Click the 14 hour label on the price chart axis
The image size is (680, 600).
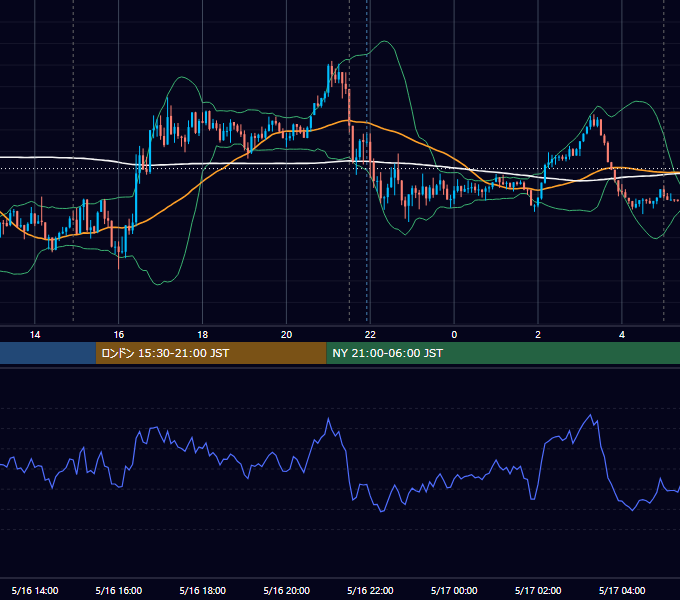click(35, 335)
